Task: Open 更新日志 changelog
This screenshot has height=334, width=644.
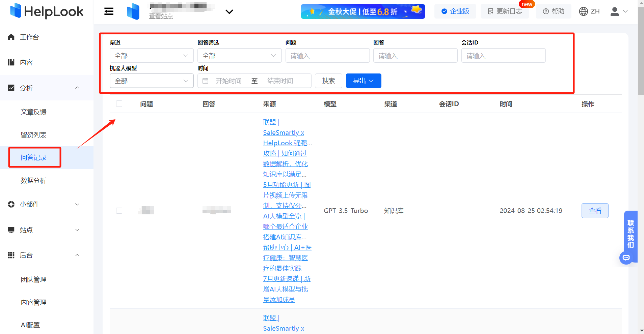Action: click(x=505, y=11)
